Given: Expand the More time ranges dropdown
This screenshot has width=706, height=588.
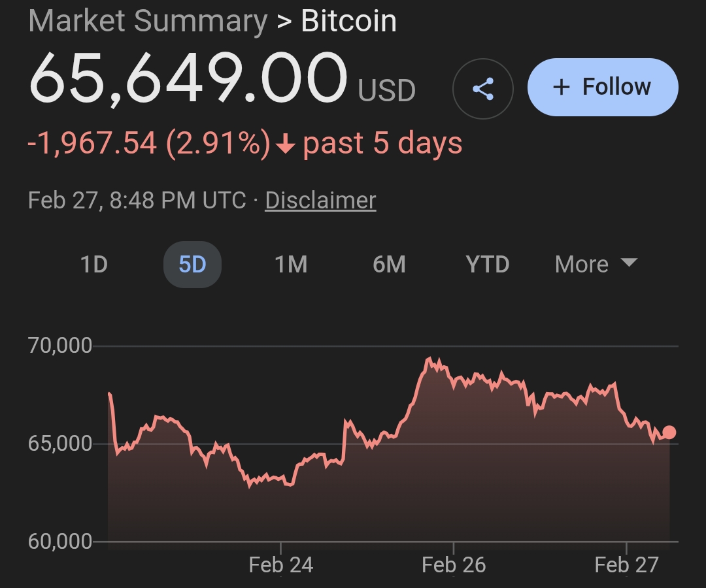Looking at the screenshot, I should pos(595,265).
